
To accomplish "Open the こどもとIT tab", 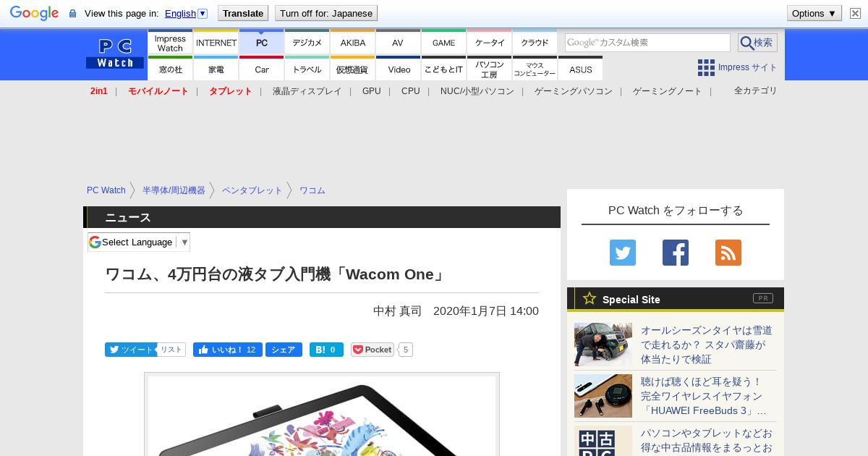I will (444, 69).
